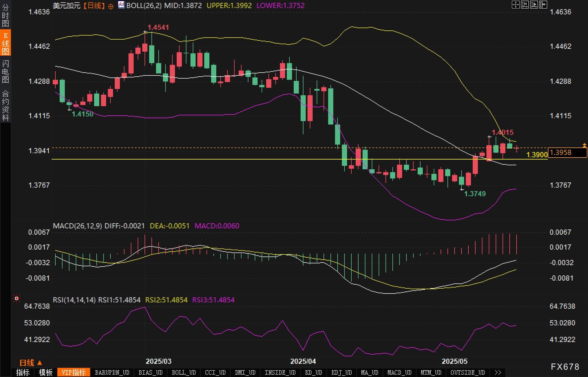Click the 【日线】 period label in chart title
Screen dimensions: 588x377
coord(94,5)
